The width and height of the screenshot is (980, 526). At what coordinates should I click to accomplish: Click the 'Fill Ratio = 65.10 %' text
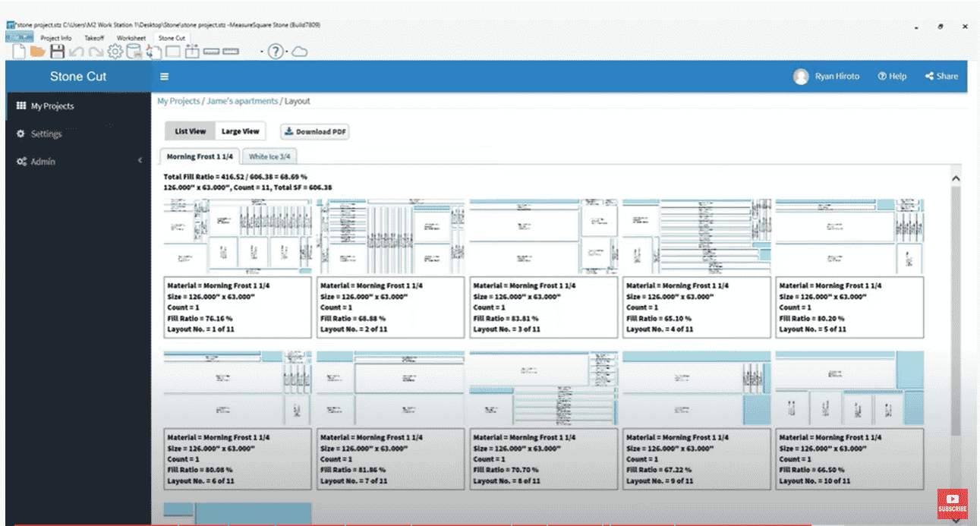click(x=658, y=319)
